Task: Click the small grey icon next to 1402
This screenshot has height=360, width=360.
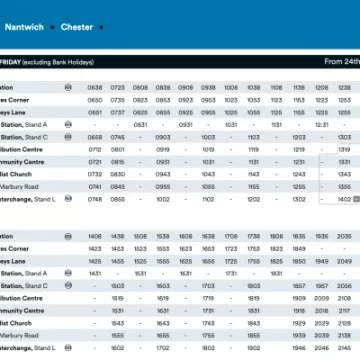Action: point(356,199)
